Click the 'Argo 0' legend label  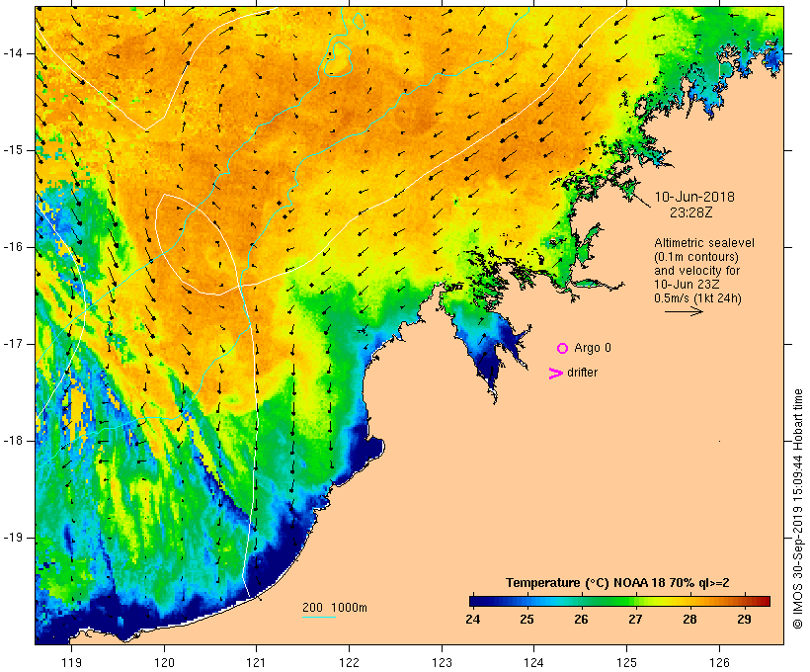coord(593,348)
